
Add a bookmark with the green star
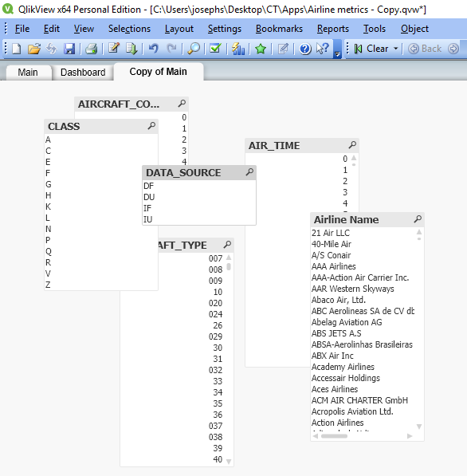[x=261, y=49]
